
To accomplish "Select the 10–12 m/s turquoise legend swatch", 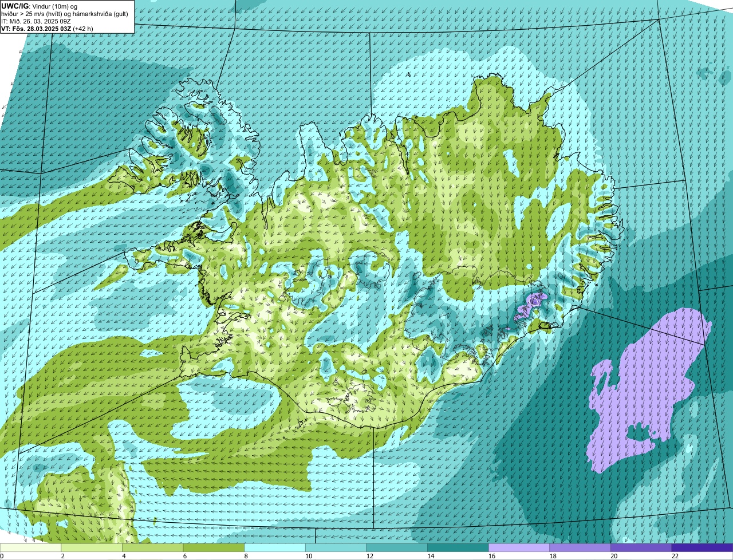I will point(336,547).
